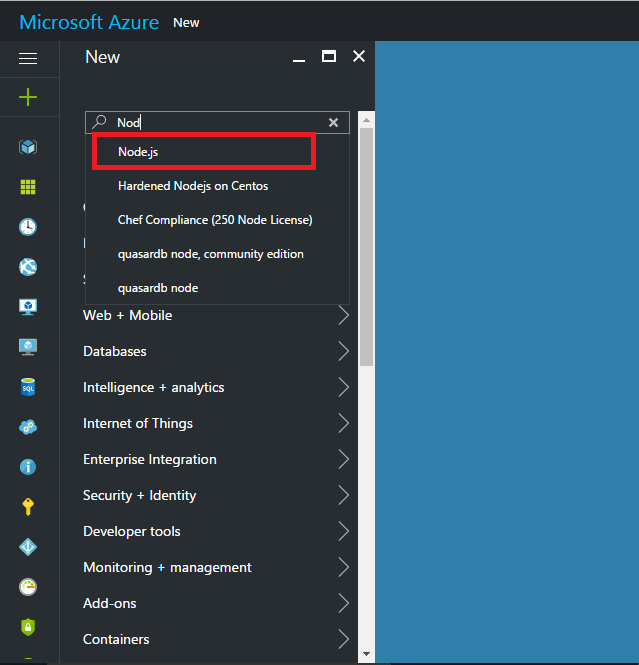639x665 pixels.
Task: Click the Microsoft Azure logo link
Action: tap(89, 22)
